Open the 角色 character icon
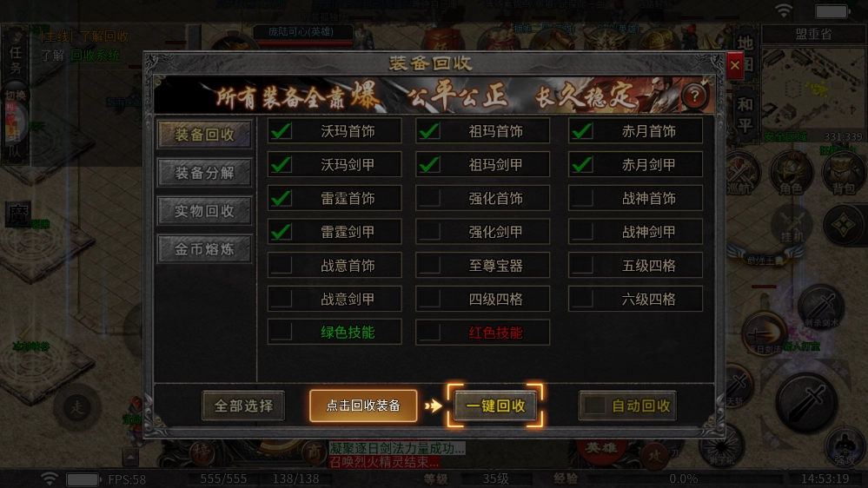 [791, 174]
